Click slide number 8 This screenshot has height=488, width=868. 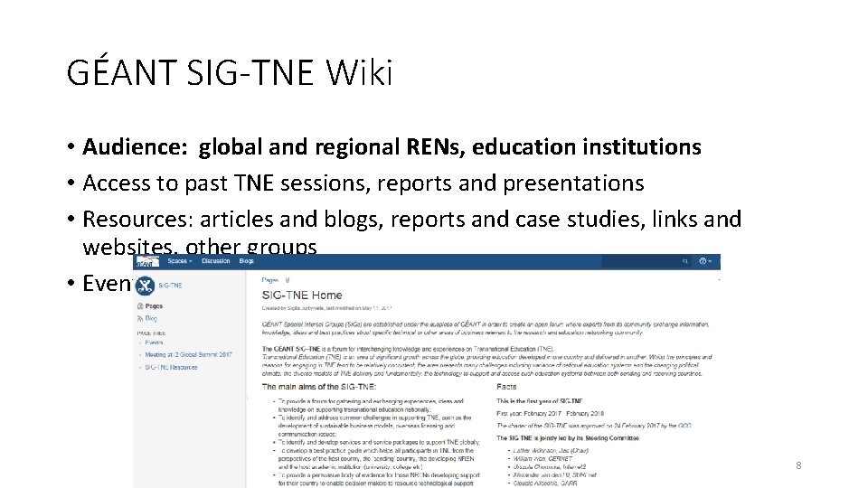pyautogui.click(x=798, y=466)
